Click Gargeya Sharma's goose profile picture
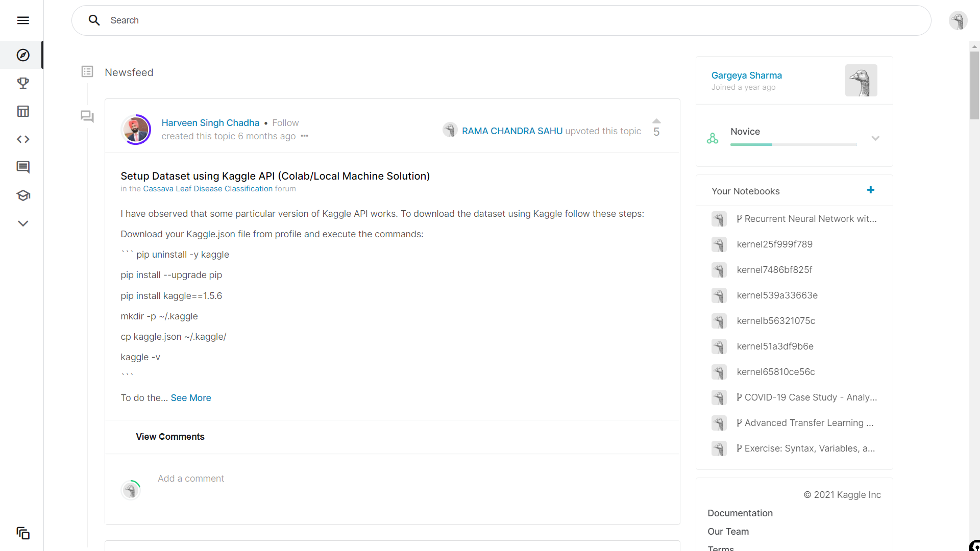The width and height of the screenshot is (980, 551). pyautogui.click(x=861, y=80)
